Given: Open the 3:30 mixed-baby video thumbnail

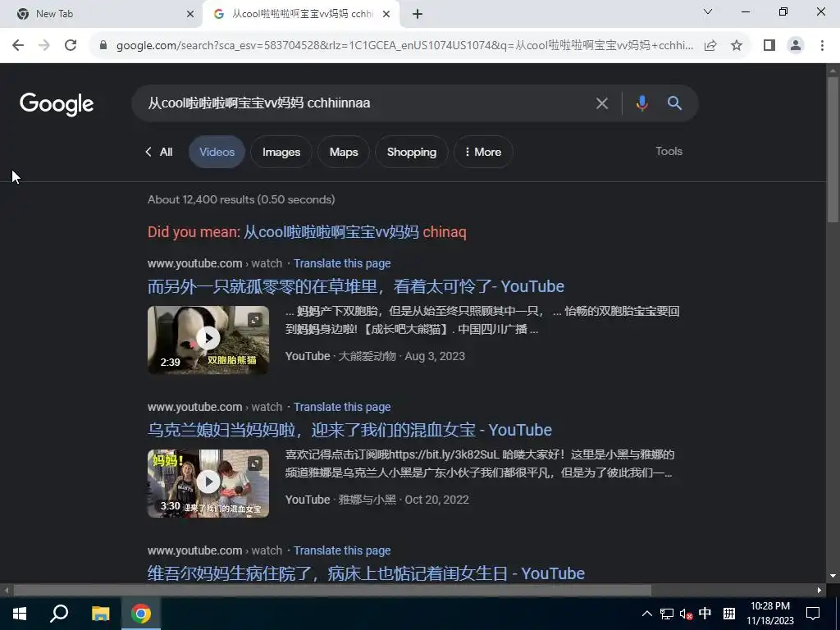Looking at the screenshot, I should (208, 483).
